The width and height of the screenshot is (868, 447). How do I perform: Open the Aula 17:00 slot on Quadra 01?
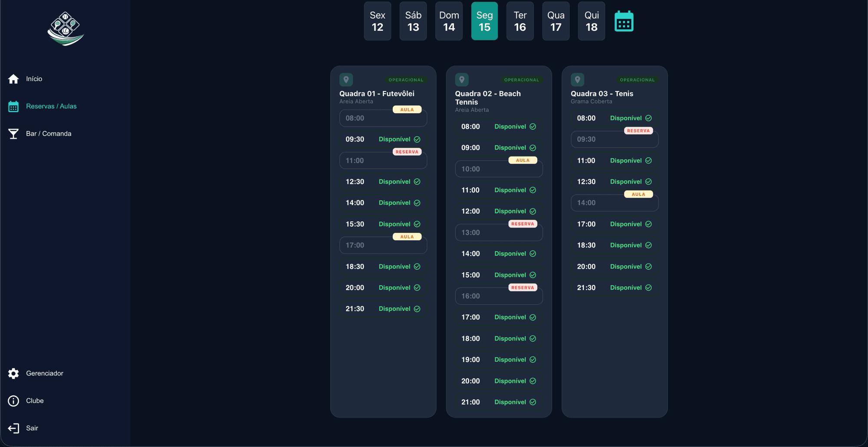pos(383,245)
